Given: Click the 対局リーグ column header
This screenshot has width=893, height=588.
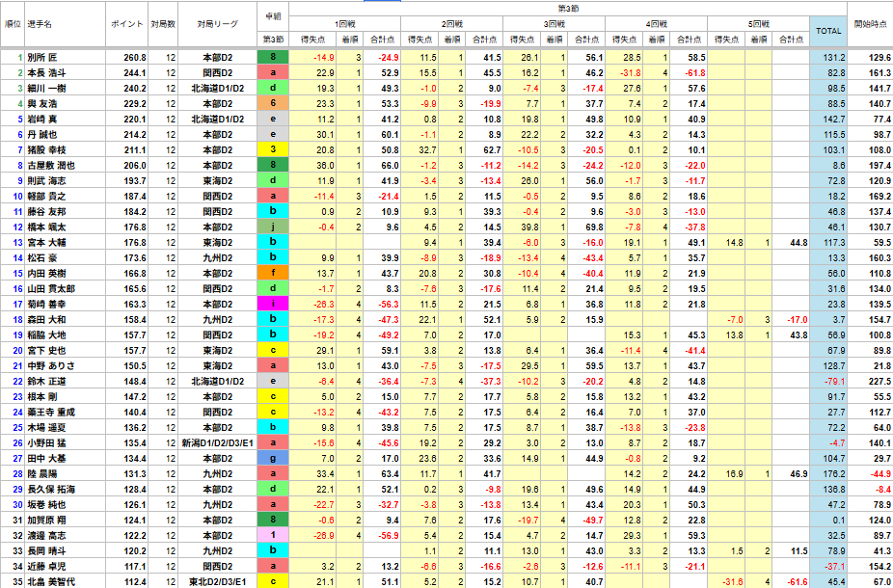Looking at the screenshot, I should click(218, 24).
